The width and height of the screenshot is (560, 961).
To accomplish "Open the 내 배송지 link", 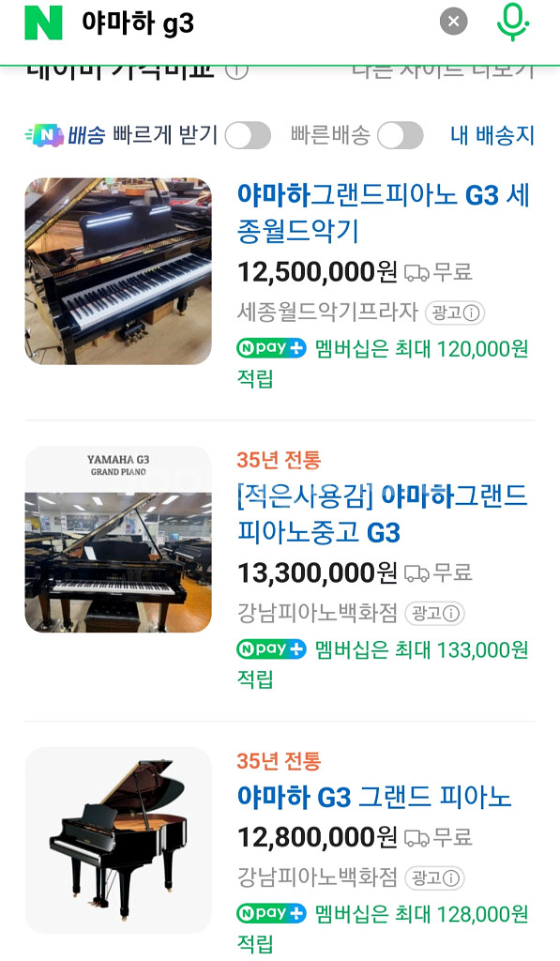I will [492, 135].
